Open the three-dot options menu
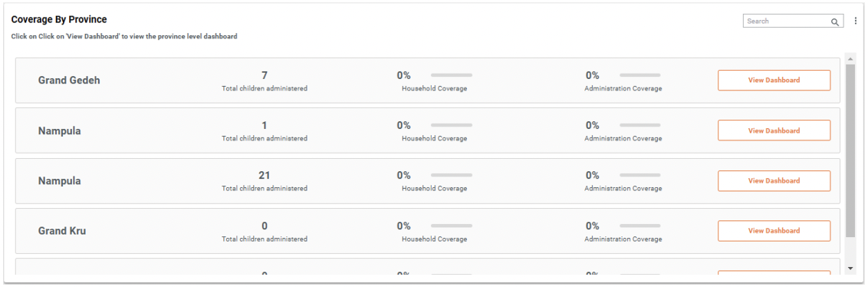This screenshot has width=868, height=287. point(855,21)
